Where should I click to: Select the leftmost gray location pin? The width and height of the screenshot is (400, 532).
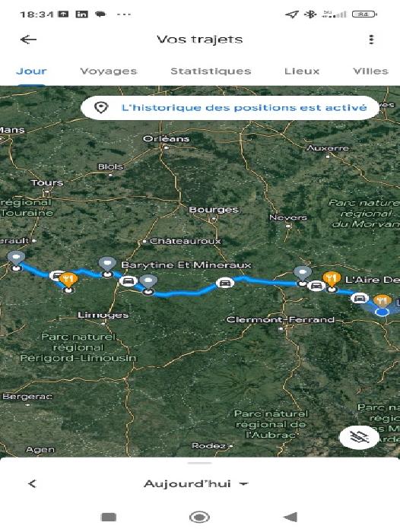[16, 261]
